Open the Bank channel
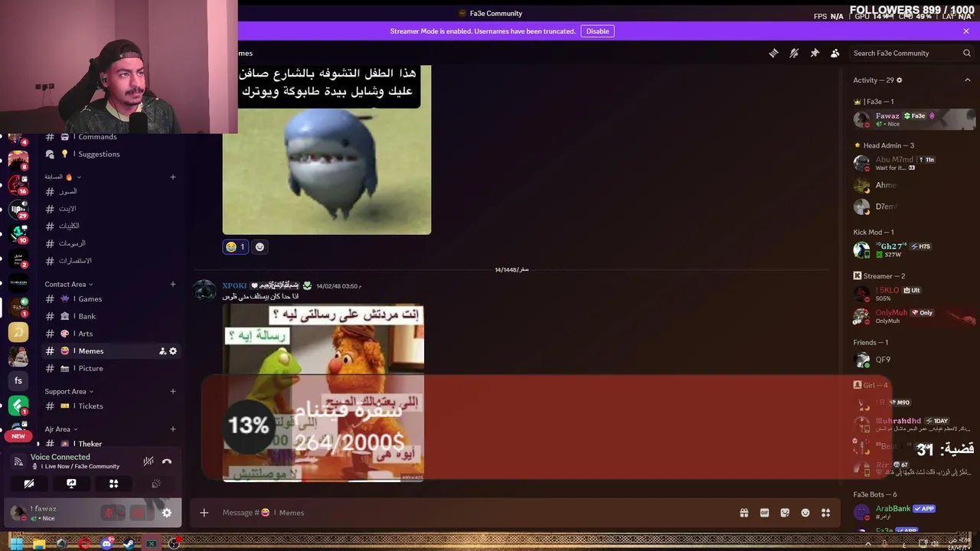Screen dimensions: 980x551 click(x=112, y=316)
